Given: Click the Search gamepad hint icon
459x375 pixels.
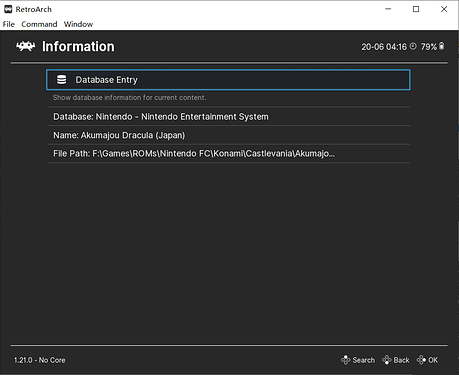Looking at the screenshot, I should click(346, 360).
